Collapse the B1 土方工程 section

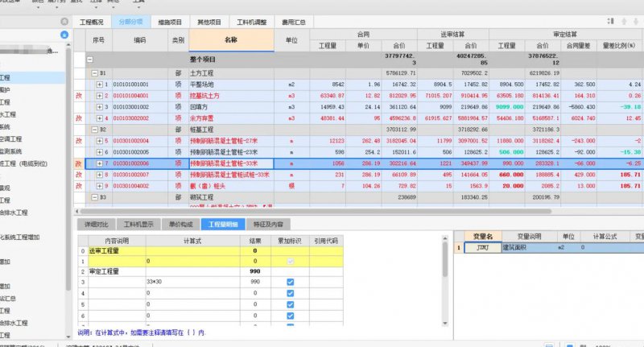tap(94, 73)
